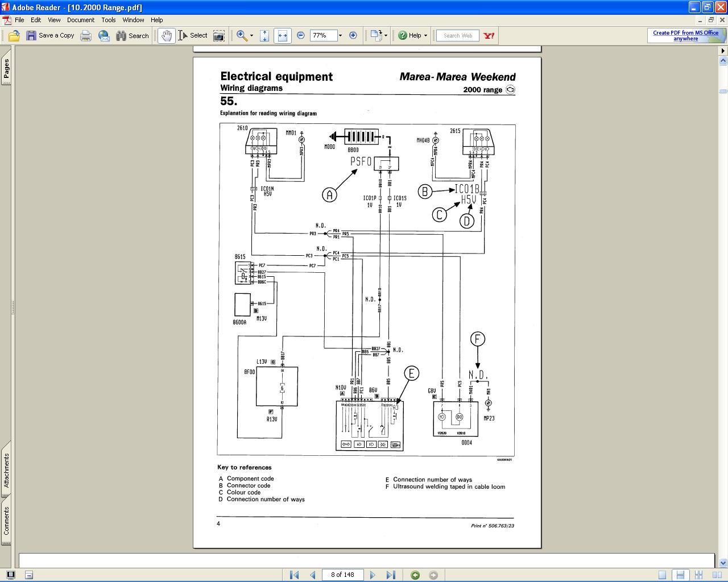Open the zoom tool dropdown arrow
Viewport: 728px width, 582px height.
pos(251,35)
